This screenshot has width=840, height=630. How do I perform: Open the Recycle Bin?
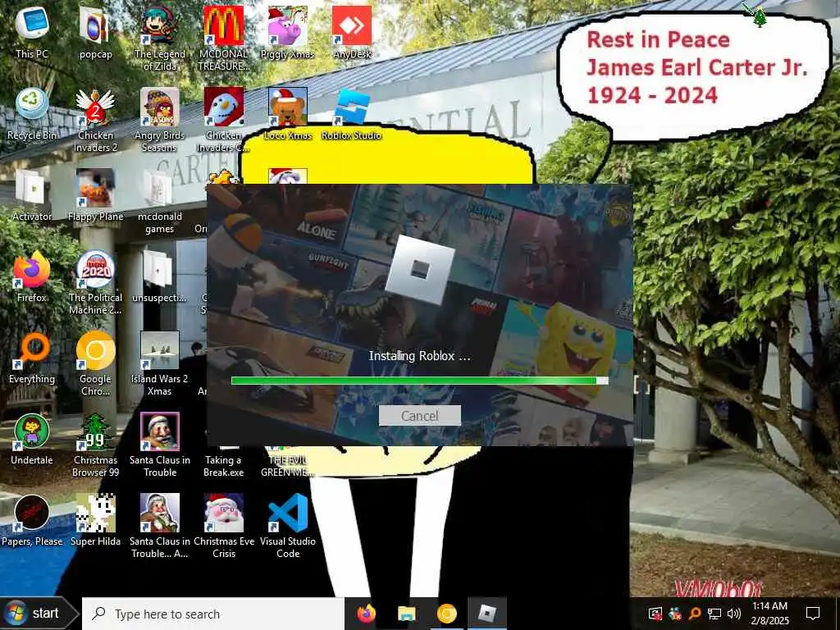tap(32, 113)
